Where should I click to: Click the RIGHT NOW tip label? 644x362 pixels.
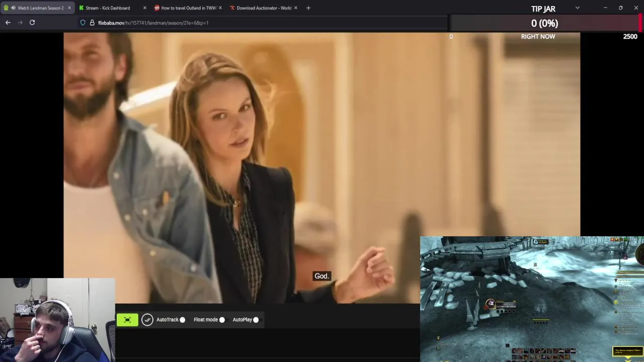click(538, 36)
